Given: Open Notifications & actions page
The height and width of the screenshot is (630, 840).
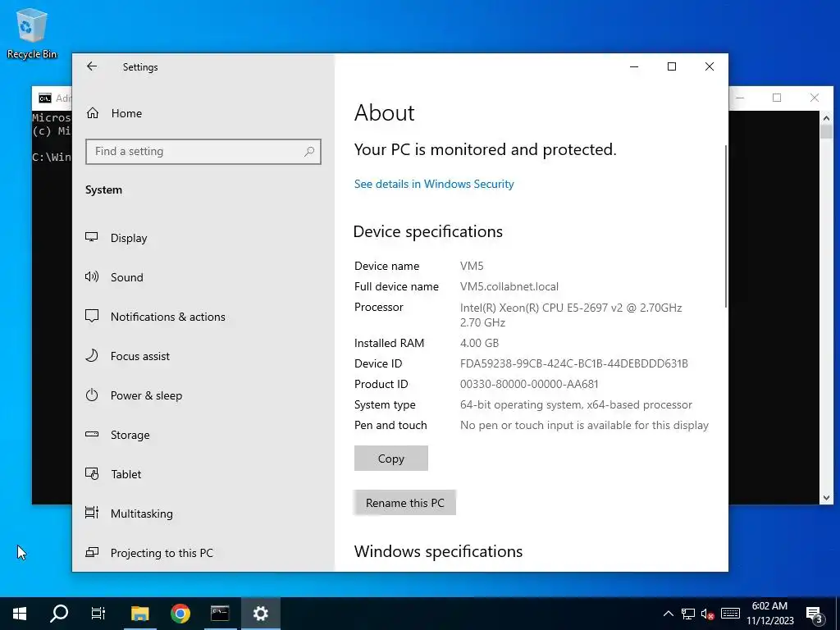Looking at the screenshot, I should point(167,317).
